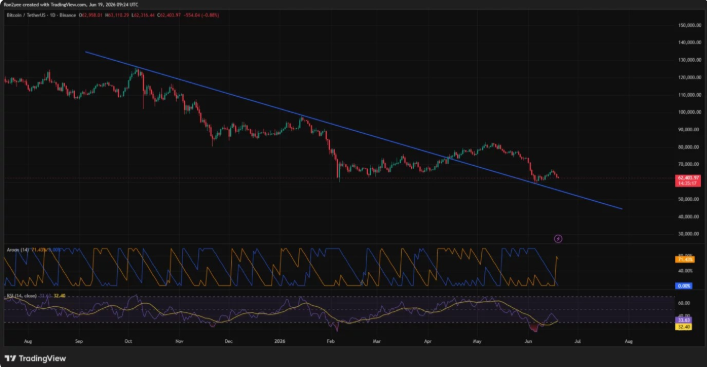Click the Aug label at time axis start

coord(28,342)
